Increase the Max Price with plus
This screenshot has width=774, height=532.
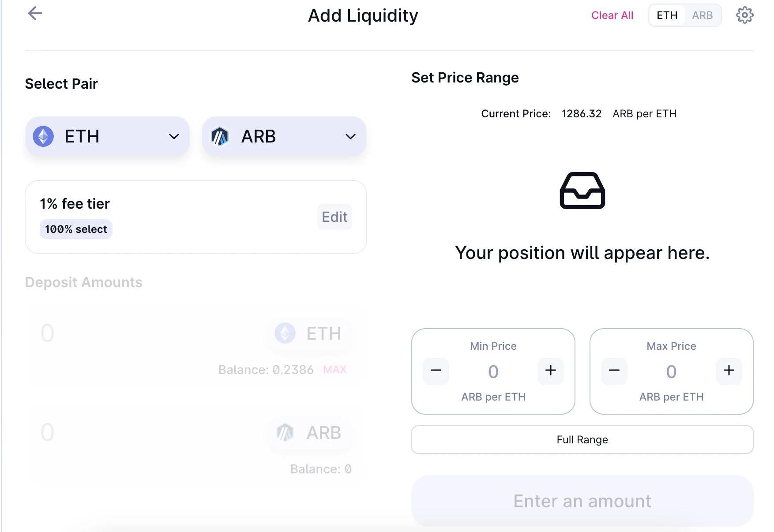point(729,371)
